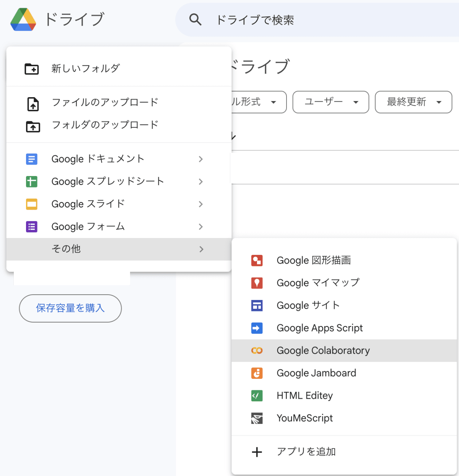Click the yellow Slides icon

coord(32,204)
